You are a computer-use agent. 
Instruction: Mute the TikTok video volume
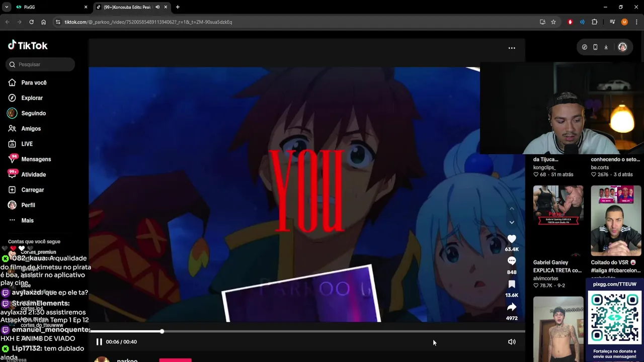pyautogui.click(x=512, y=342)
